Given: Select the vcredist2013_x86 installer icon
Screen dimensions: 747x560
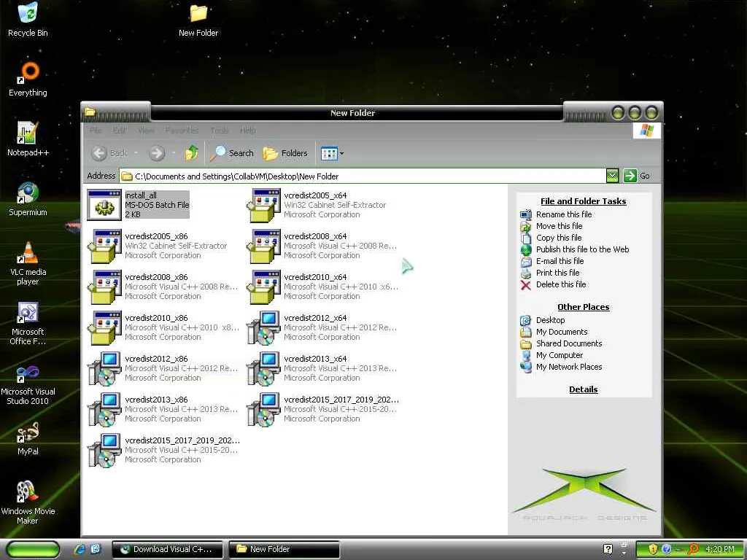Looking at the screenshot, I should coord(104,410).
